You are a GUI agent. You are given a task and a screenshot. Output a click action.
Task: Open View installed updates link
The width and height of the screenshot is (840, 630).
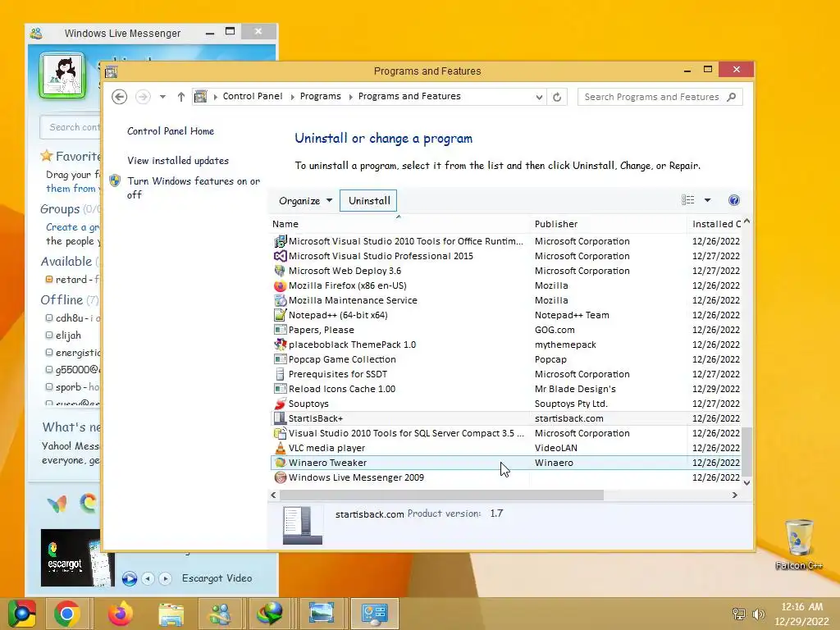click(x=178, y=161)
